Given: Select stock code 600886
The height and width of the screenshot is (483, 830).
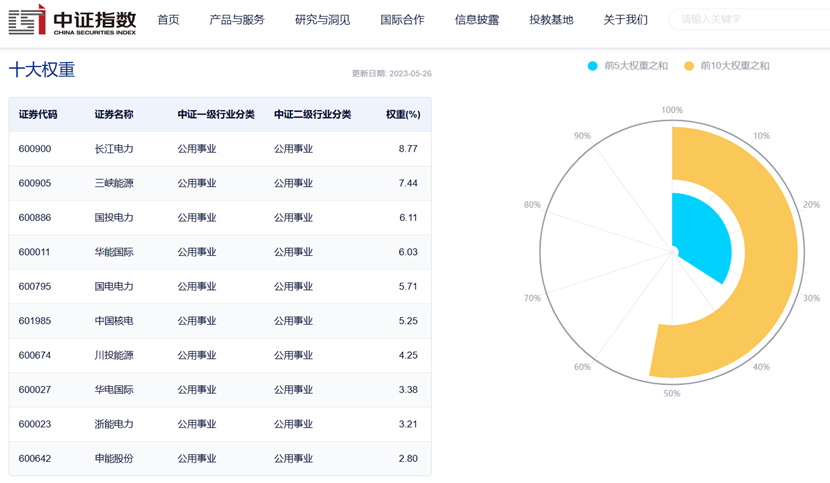Looking at the screenshot, I should pyautogui.click(x=35, y=218).
